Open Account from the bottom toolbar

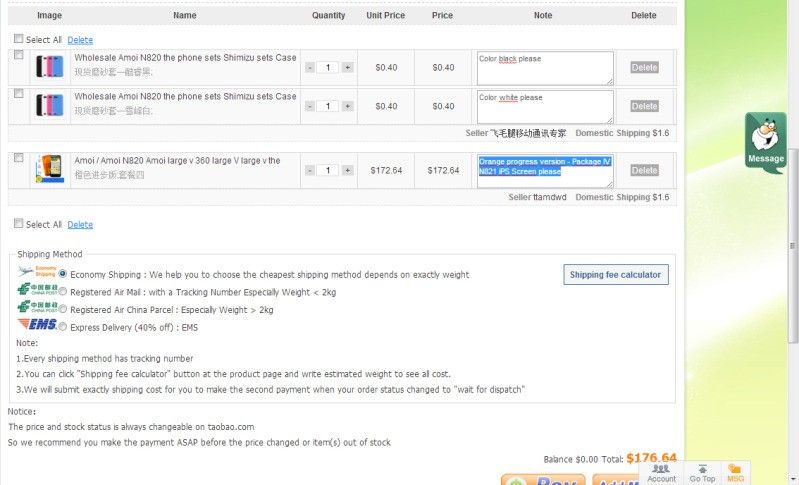(x=661, y=473)
